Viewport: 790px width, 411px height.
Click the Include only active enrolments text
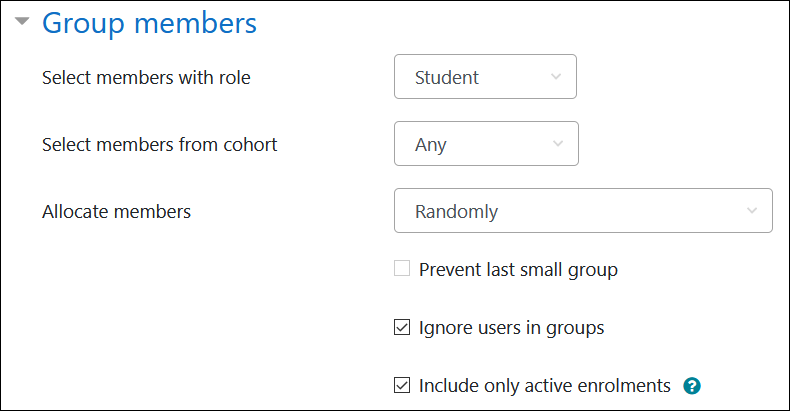tap(544, 385)
